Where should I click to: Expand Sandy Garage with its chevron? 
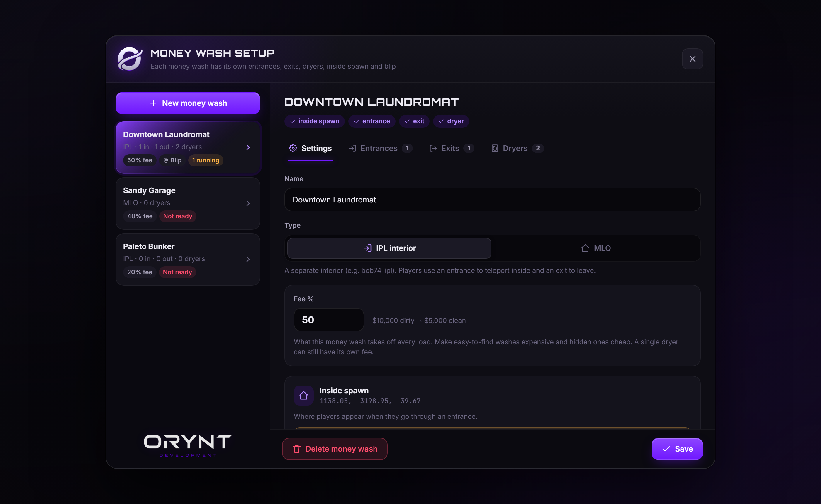248,203
